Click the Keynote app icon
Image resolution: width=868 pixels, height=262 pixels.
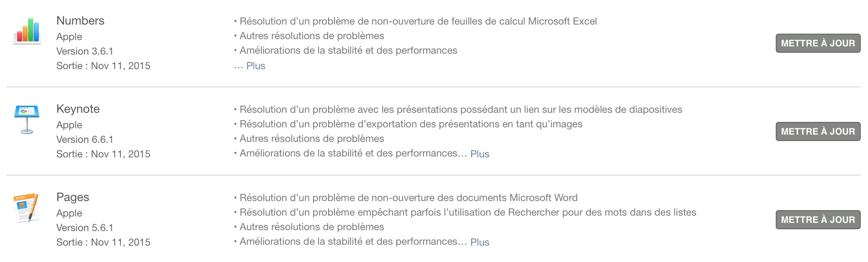pos(27,119)
